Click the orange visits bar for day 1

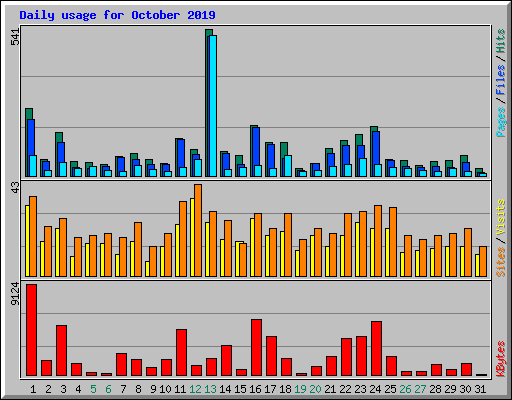(x=33, y=236)
